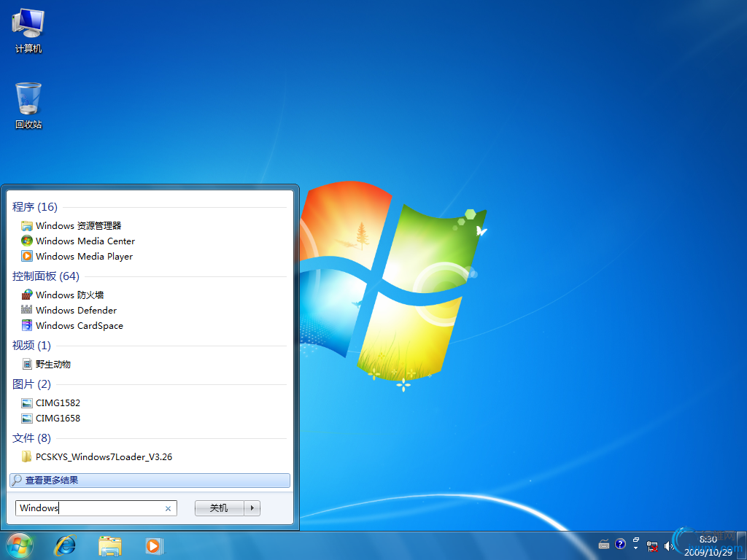The width and height of the screenshot is (747, 560).
Task: Click the 关机 shutdown button
Action: point(219,508)
